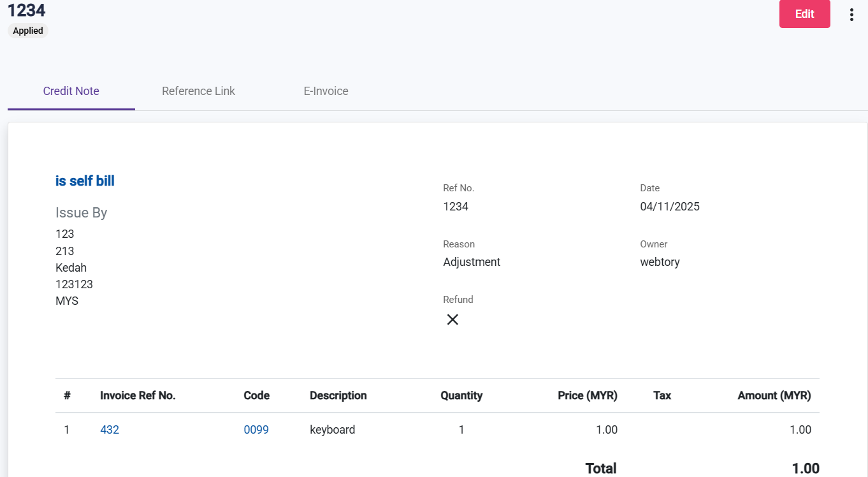The height and width of the screenshot is (477, 868).
Task: Click the Applied status badge
Action: coord(28,31)
